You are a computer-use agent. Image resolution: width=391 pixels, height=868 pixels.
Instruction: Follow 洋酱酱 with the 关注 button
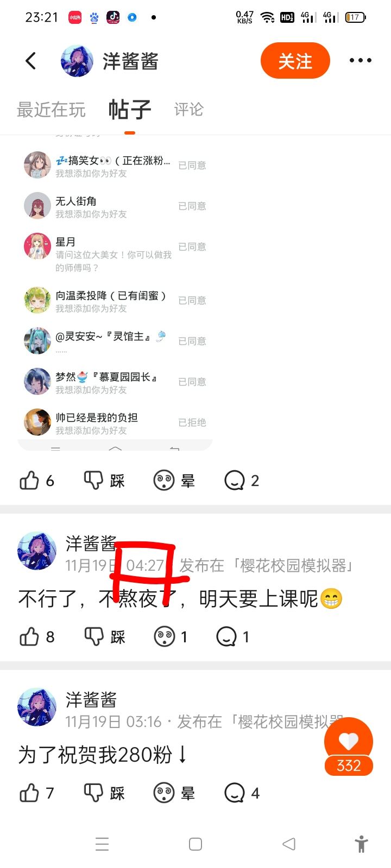click(295, 61)
